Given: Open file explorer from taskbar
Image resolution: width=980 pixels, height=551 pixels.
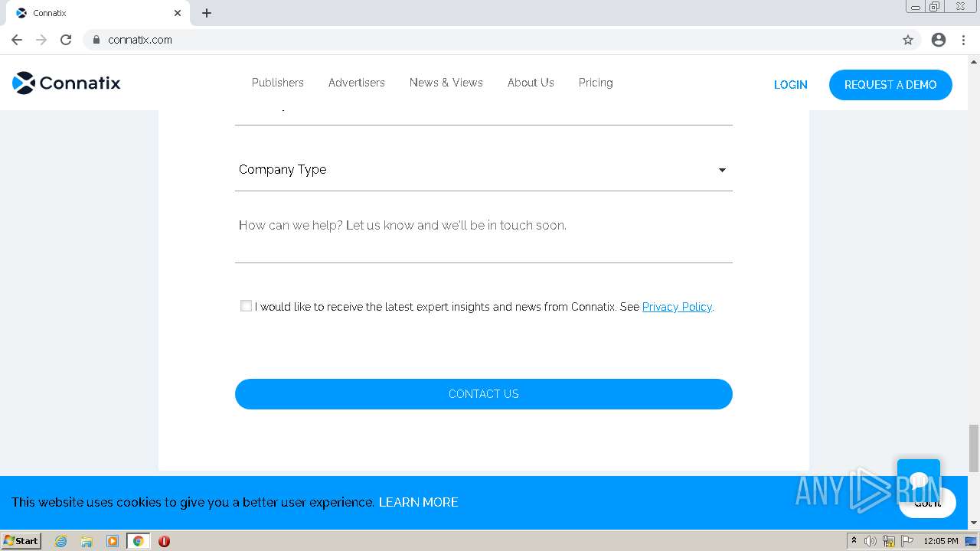Looking at the screenshot, I should (x=87, y=541).
